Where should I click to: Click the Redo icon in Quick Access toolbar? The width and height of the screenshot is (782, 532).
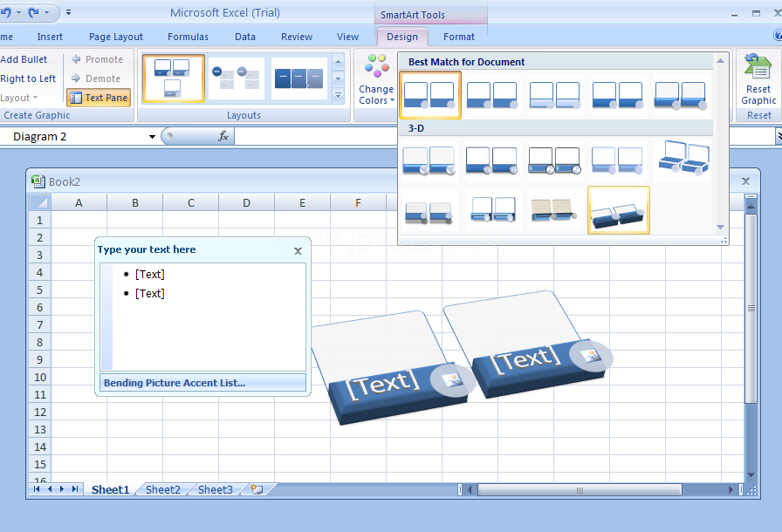coord(33,12)
